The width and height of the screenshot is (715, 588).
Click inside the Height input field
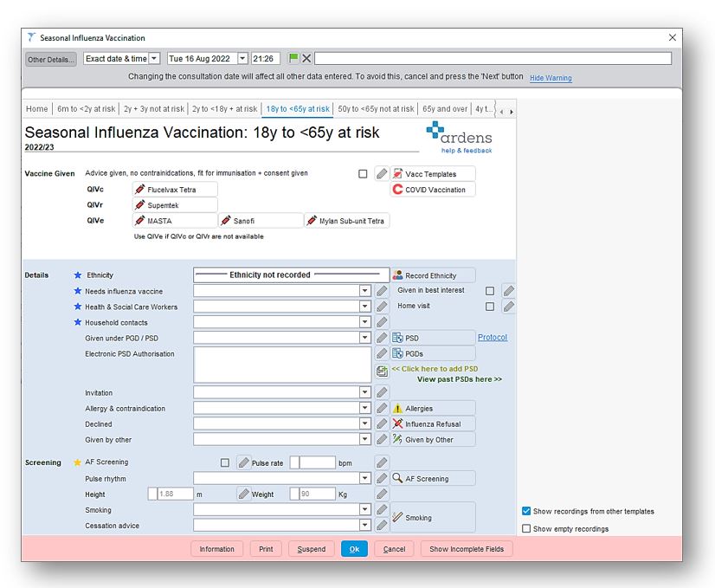pos(171,494)
